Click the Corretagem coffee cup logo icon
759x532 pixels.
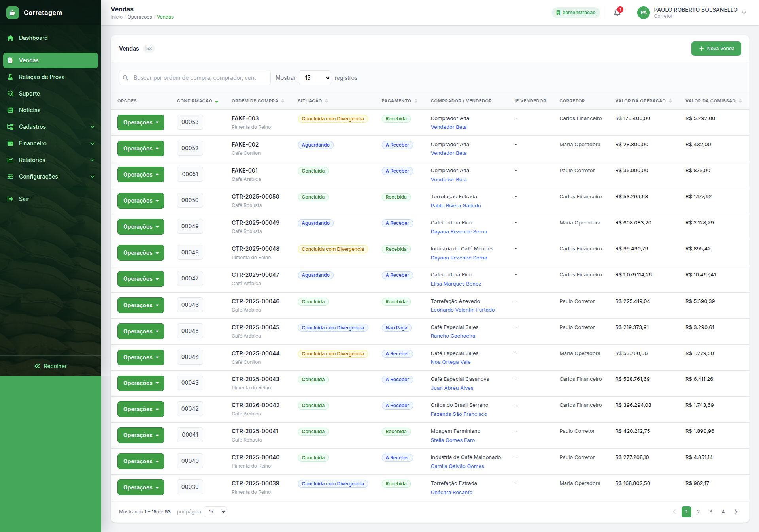click(x=13, y=13)
